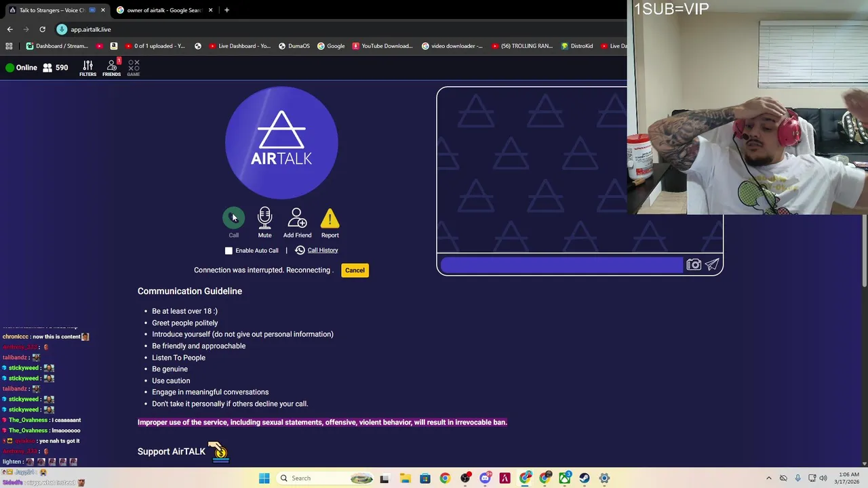868x488 pixels.
Task: Open the Google bookmark
Action: point(331,46)
